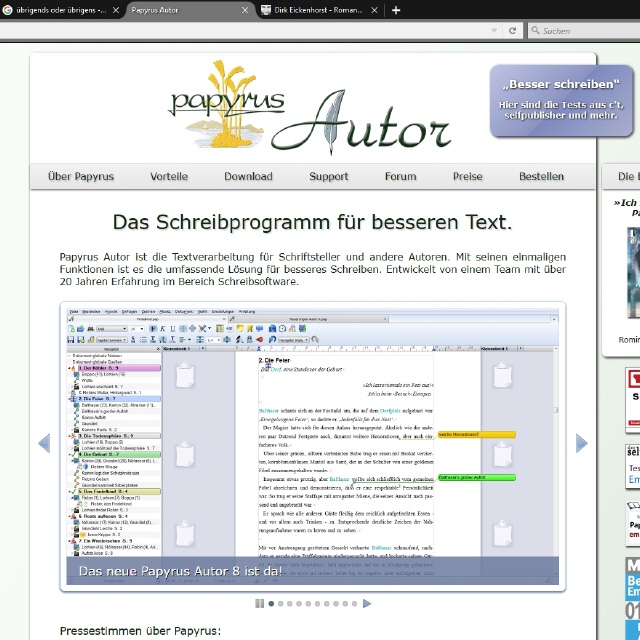The width and height of the screenshot is (640, 640).
Task: Click the favicon on the Dirk Eickenhorst tab
Action: click(266, 10)
